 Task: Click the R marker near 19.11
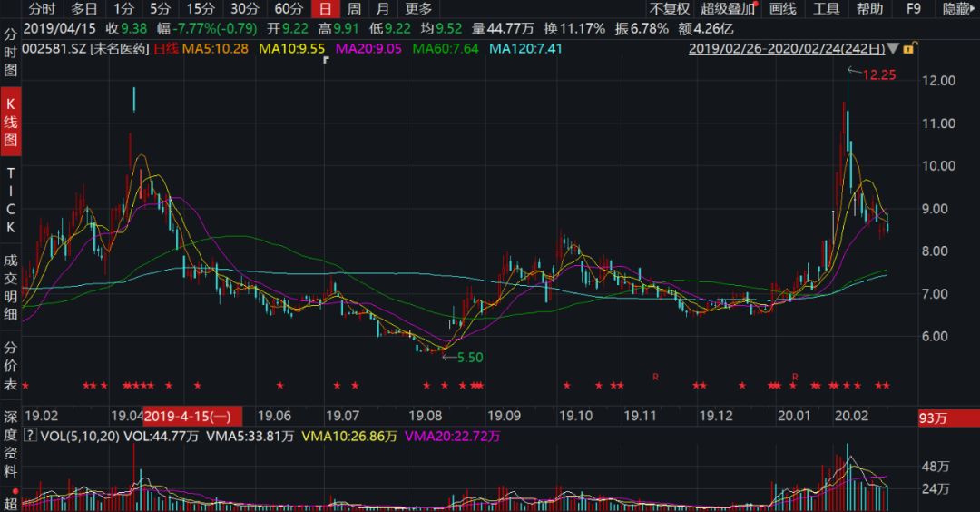653,375
